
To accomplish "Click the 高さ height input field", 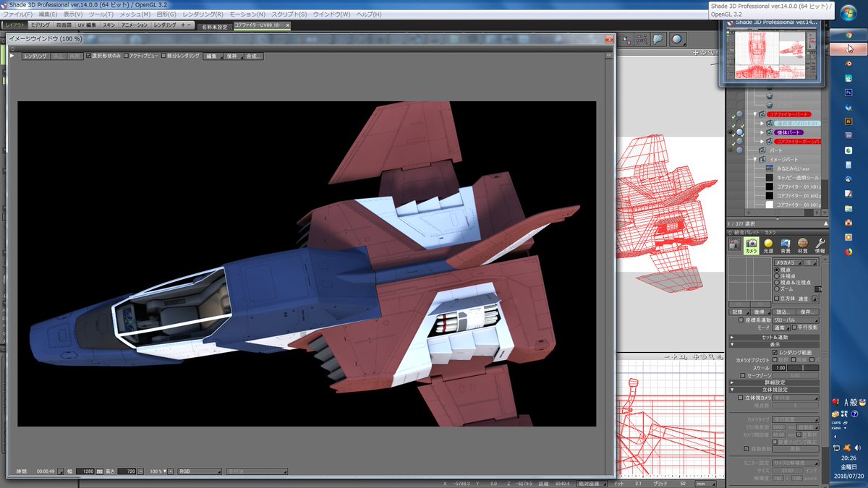I will pos(127,471).
